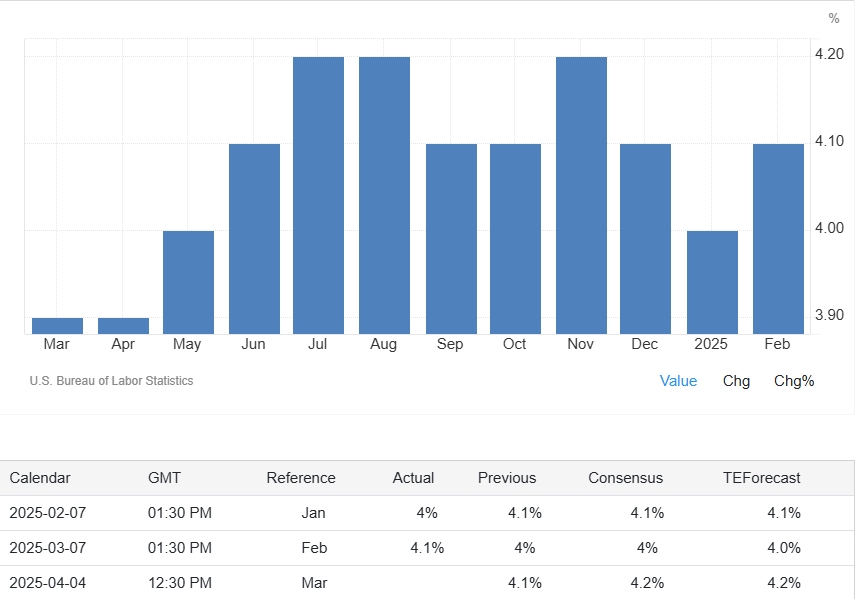Screen dimensions: 855x599
Task: Click the Actual column header
Action: pyautogui.click(x=413, y=478)
